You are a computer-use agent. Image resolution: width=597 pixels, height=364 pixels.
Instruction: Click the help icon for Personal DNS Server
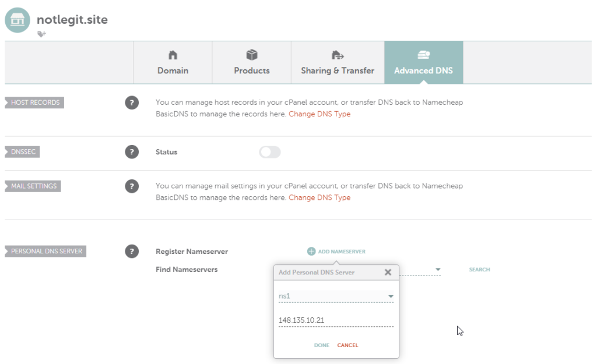click(x=132, y=252)
